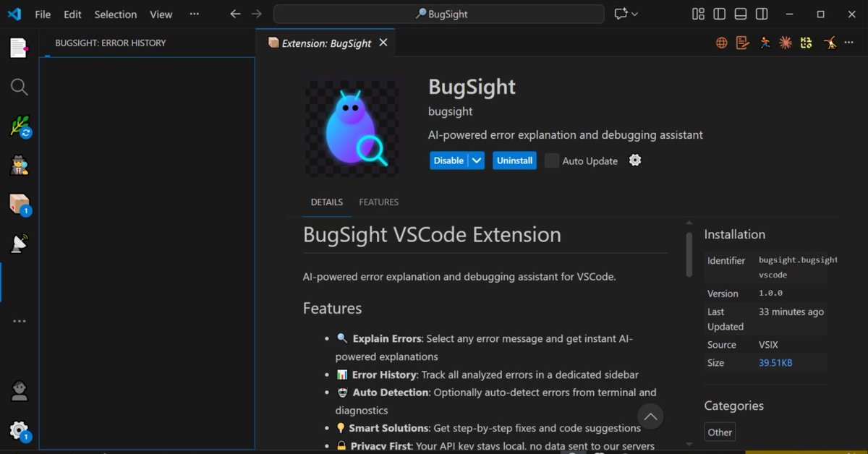Click the Uninstall button
The width and height of the screenshot is (868, 454).
click(514, 160)
